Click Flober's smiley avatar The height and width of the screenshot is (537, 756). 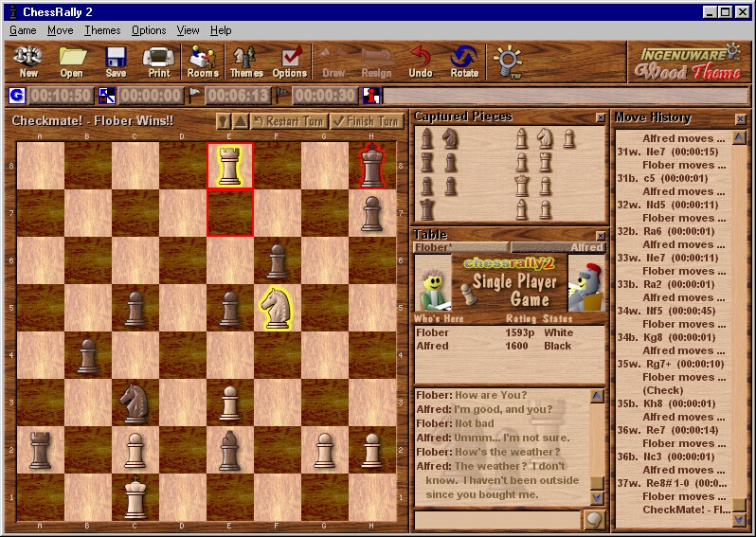(433, 283)
